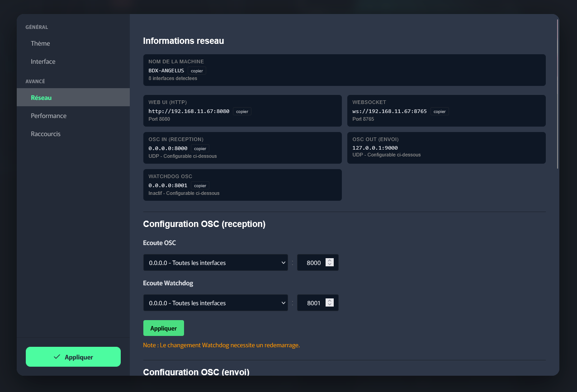Click the chevron on the Ecoute Watchdog dropdown

(x=284, y=302)
